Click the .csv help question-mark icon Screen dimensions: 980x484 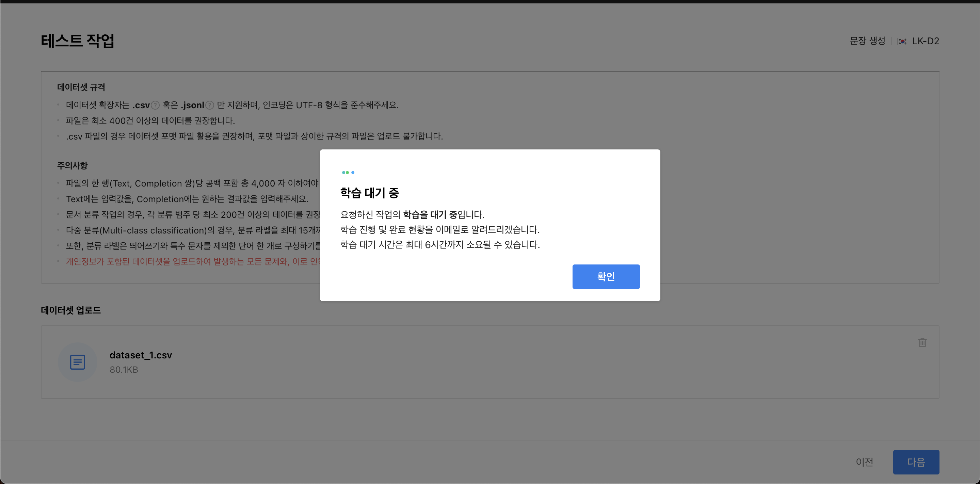pos(155,105)
